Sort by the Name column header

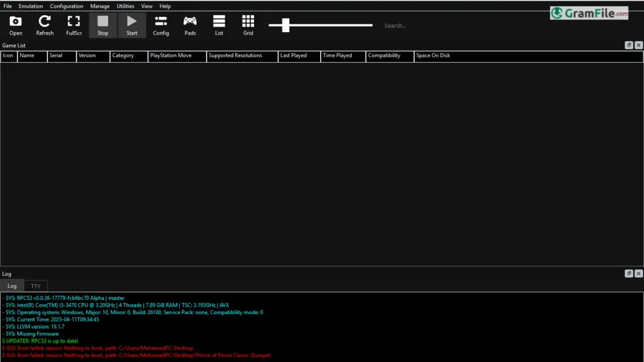(32, 56)
